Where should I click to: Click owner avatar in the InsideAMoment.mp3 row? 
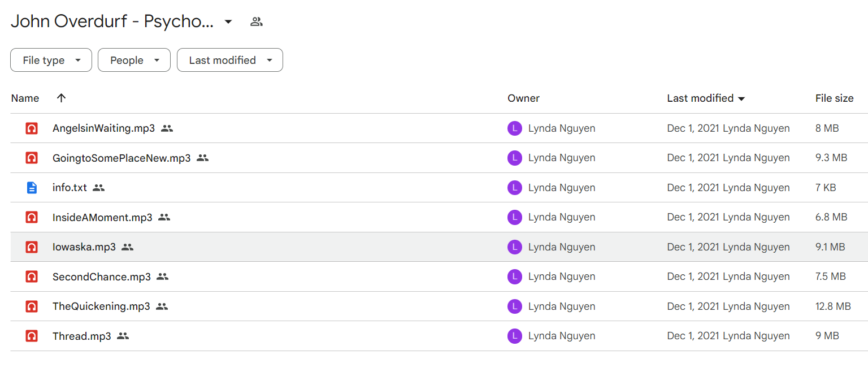[x=514, y=217]
